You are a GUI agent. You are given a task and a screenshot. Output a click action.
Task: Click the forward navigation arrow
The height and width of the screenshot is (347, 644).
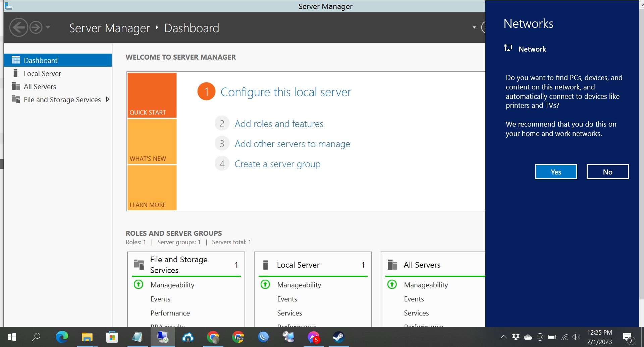[36, 27]
